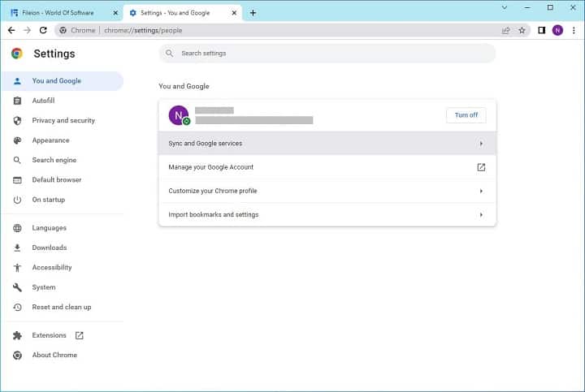Click the System wrench icon
Viewport: 585px width, 392px height.
(17, 287)
